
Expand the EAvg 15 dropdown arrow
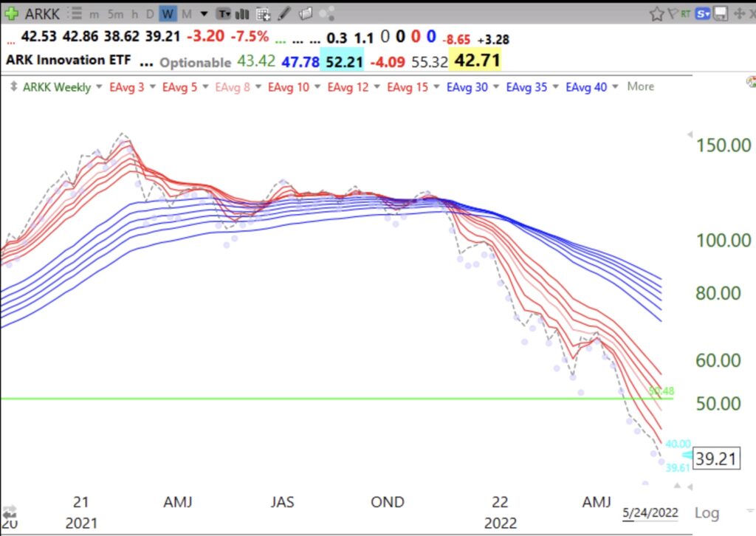click(437, 87)
